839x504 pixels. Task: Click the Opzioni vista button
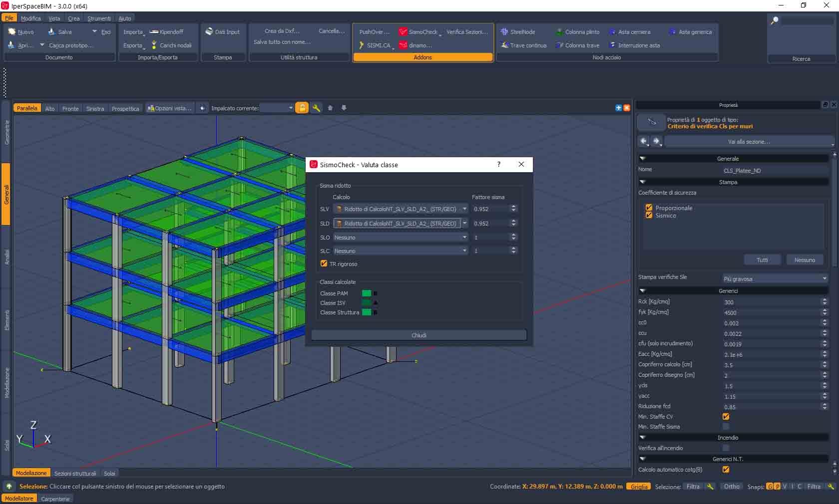170,108
